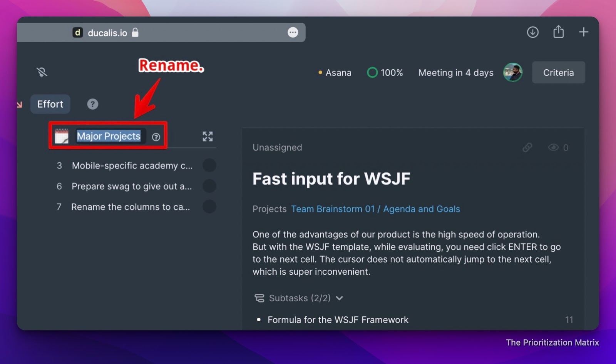This screenshot has width=616, height=364.
Task: Toggle circle beside Prepare swag item
Action: [x=209, y=186]
